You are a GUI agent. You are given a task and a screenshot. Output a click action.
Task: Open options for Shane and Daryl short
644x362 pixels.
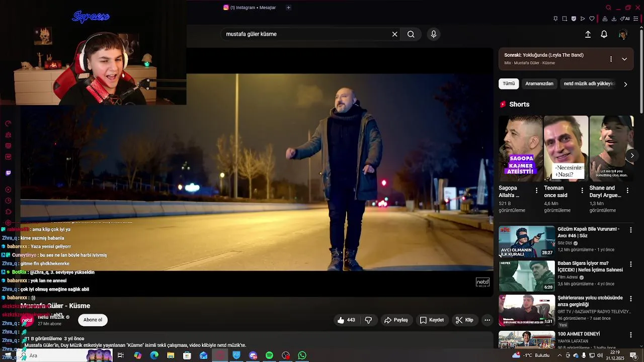[627, 191]
